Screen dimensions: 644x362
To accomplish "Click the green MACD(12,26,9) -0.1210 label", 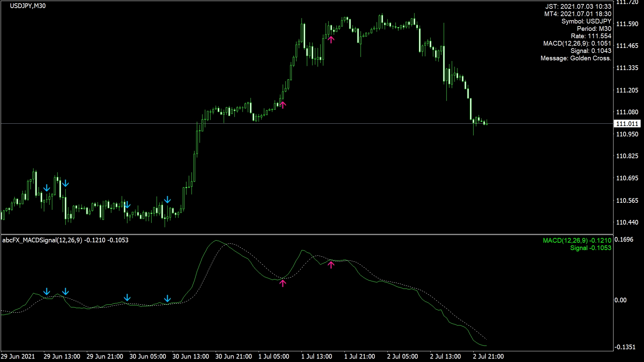I will tap(577, 240).
